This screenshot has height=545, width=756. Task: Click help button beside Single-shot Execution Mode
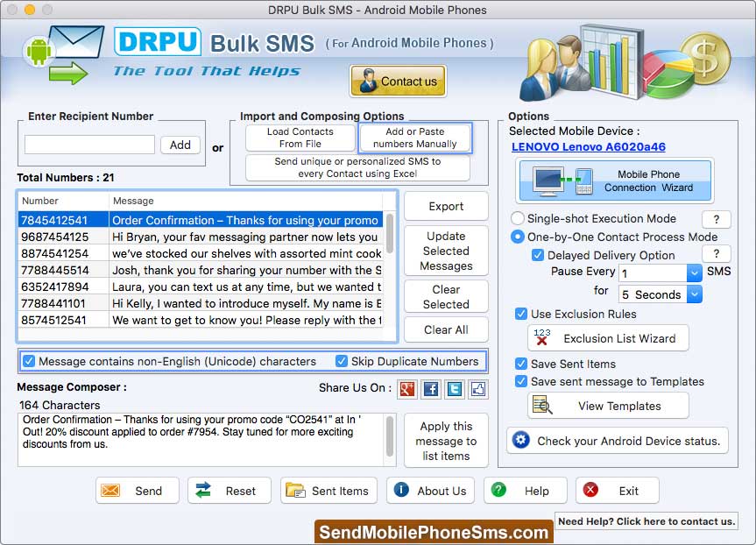coord(717,219)
